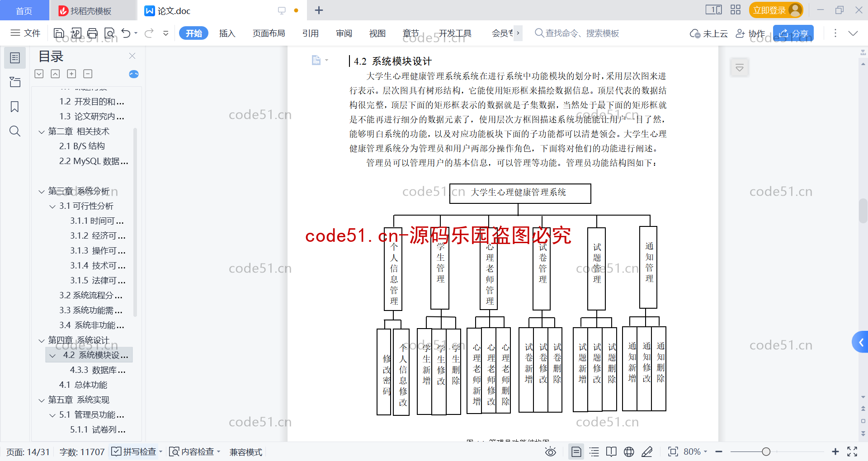The width and height of the screenshot is (868, 461).
Task: Switch to outline view in status bar
Action: click(594, 452)
